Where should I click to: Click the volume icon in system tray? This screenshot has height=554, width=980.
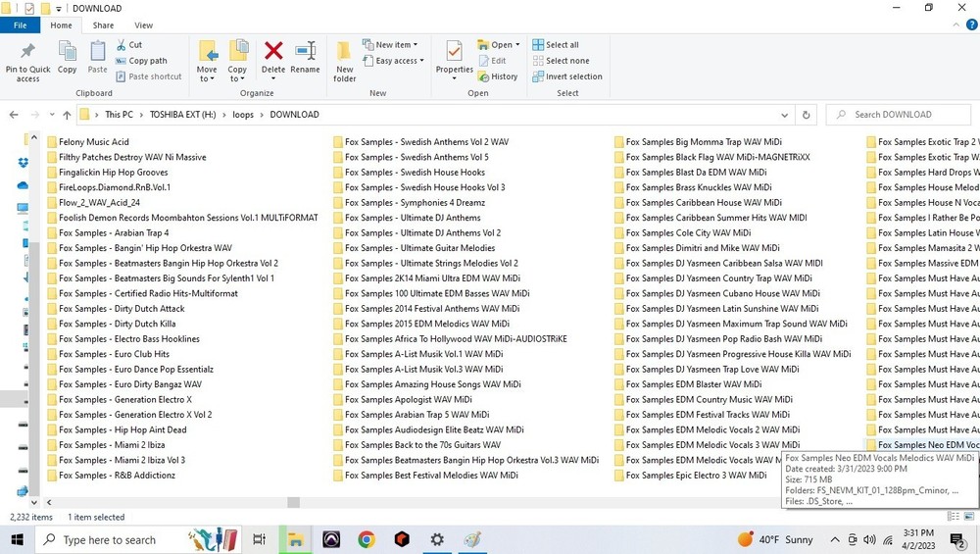coord(869,539)
